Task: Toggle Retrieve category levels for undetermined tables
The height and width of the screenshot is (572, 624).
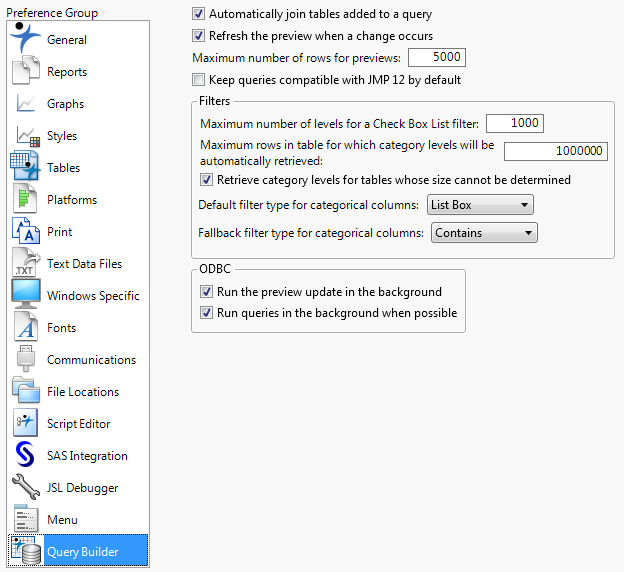Action: pos(206,180)
